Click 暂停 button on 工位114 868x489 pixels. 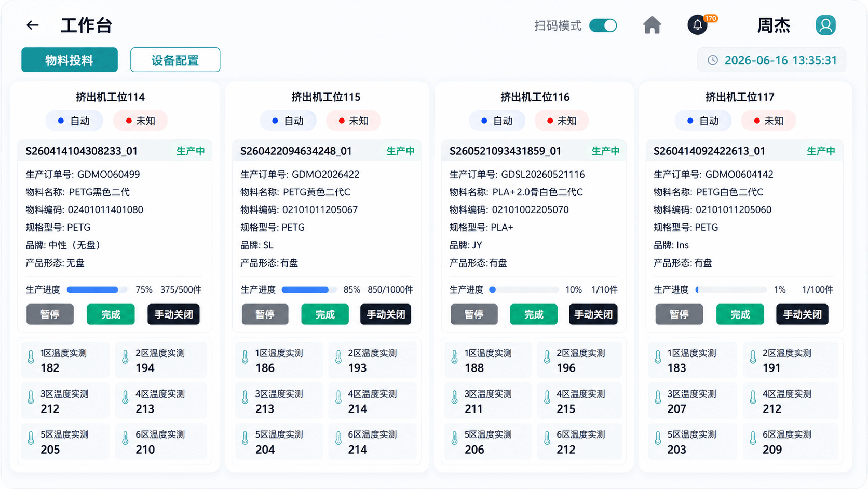point(50,314)
